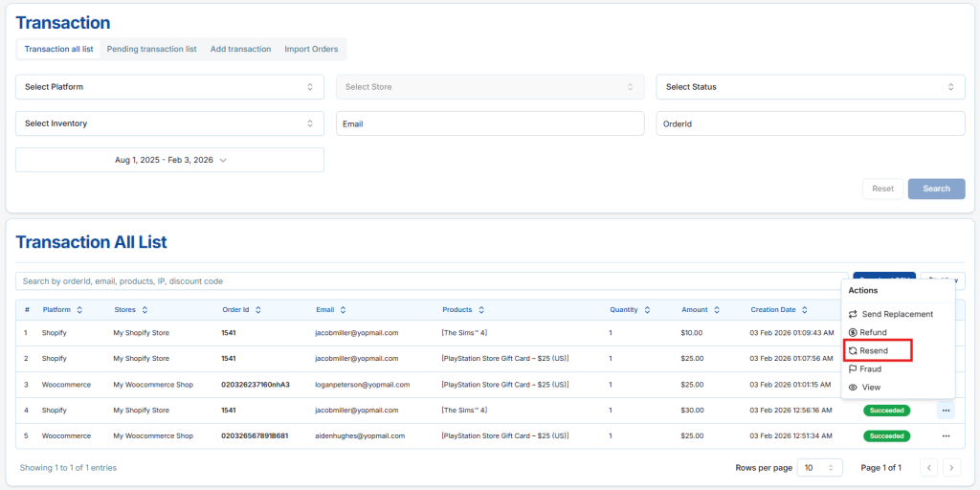Sort the Products column
Screen dimensions: 980x490
click(481, 310)
